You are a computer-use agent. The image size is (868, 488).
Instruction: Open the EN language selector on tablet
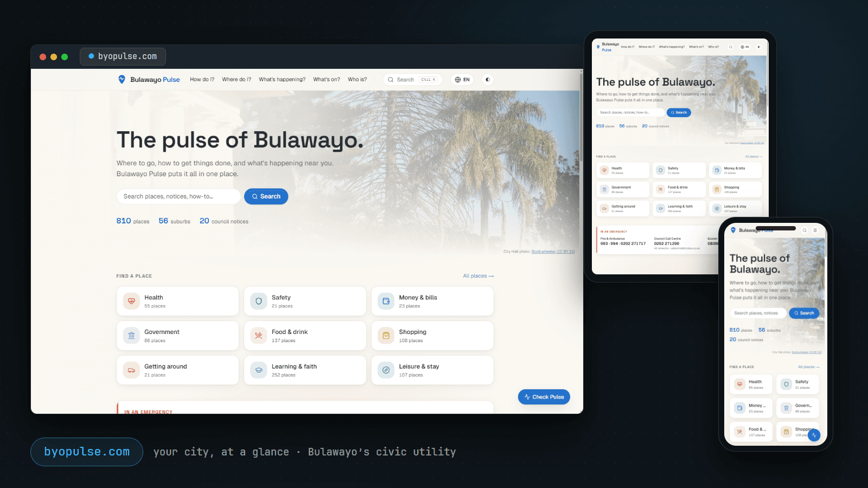coord(745,47)
